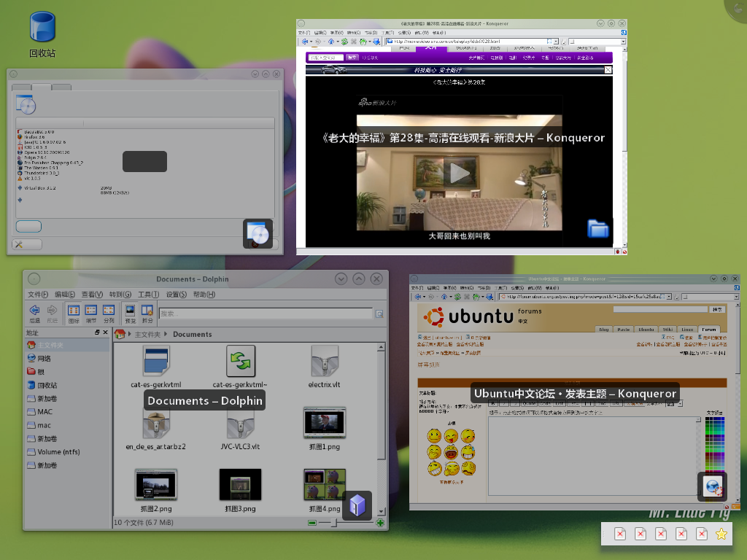Screen dimensions: 747x560
Task: Click the search icon beside Dolphin's search field
Action: pos(379,314)
